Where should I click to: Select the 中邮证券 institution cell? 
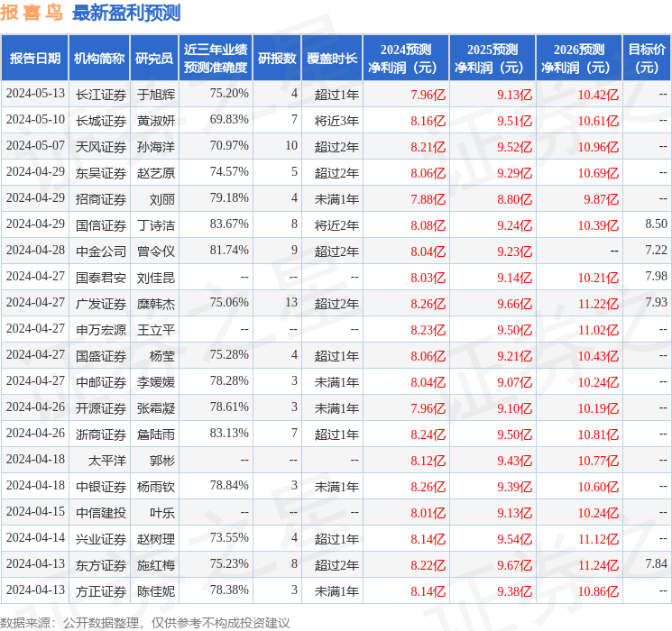pos(101,381)
